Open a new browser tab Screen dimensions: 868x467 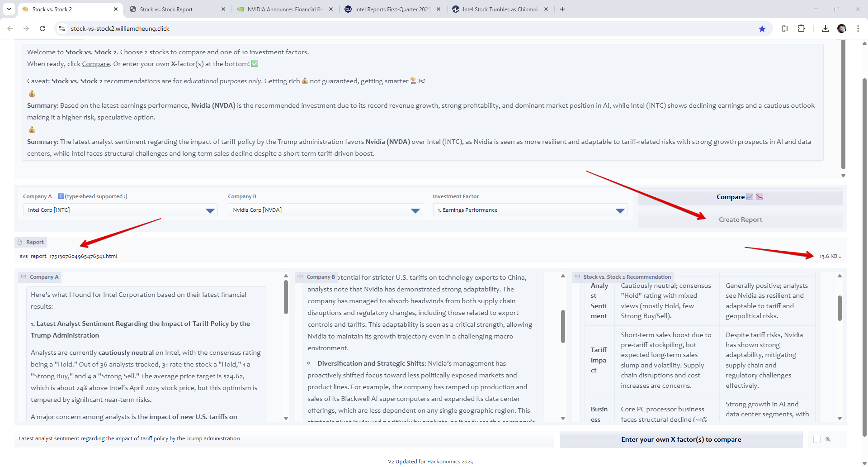coord(562,9)
